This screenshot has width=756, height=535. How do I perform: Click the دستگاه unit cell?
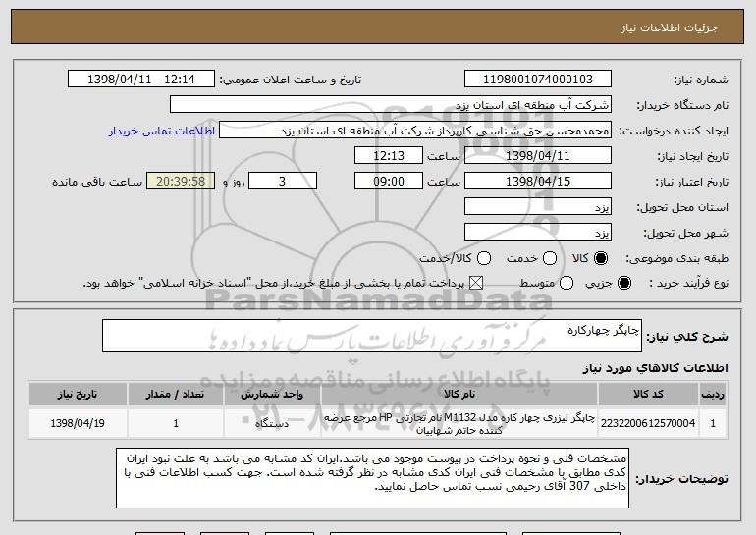click(272, 423)
